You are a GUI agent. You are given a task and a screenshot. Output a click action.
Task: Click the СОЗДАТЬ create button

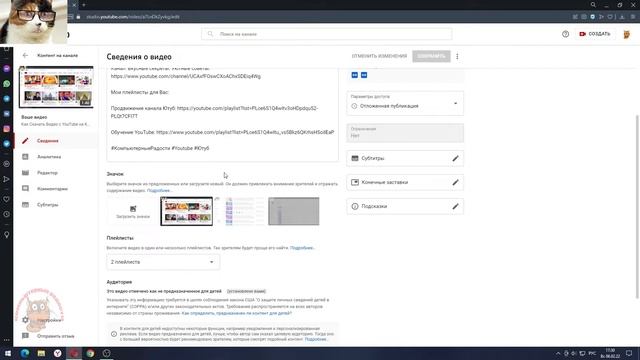(x=595, y=34)
